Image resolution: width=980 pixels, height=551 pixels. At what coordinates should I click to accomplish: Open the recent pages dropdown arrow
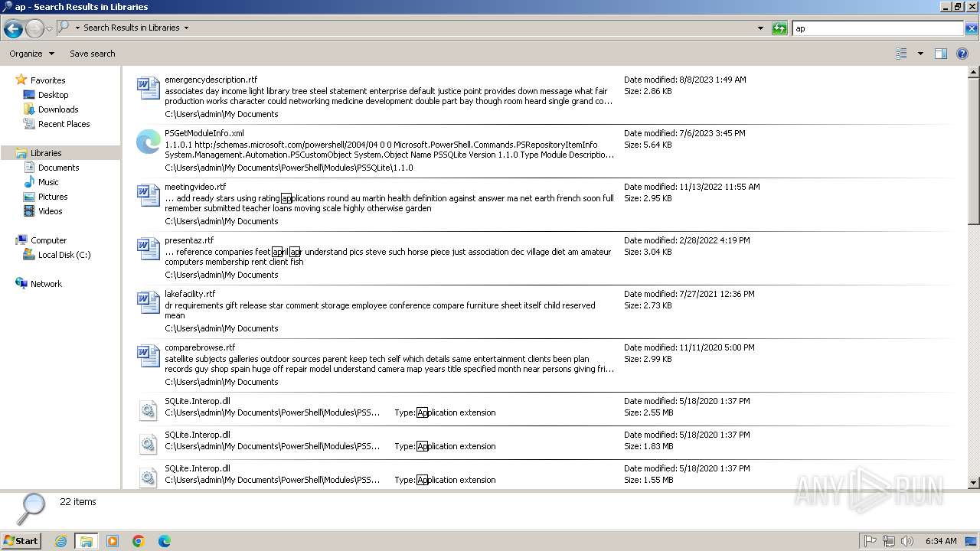pos(50,29)
